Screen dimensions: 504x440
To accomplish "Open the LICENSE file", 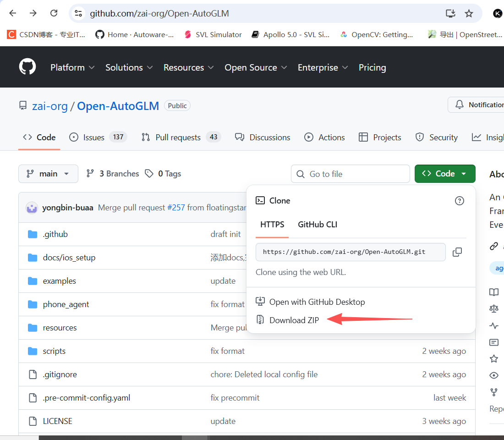I will pyautogui.click(x=58, y=421).
